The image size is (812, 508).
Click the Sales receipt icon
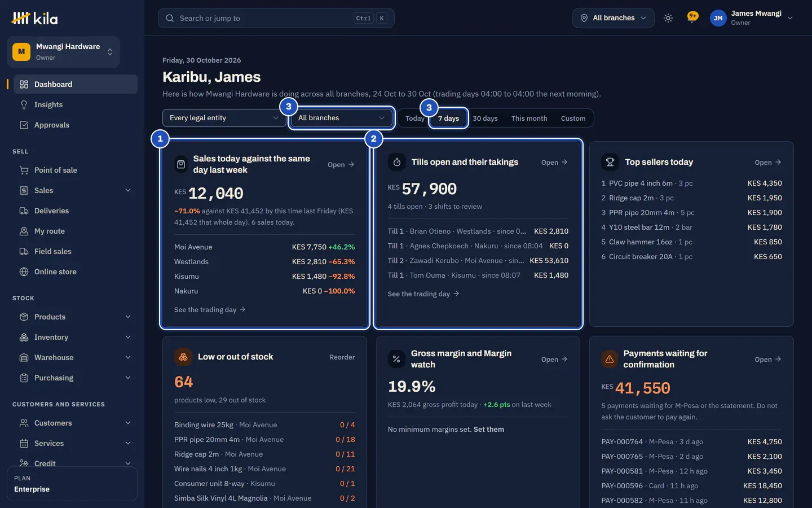(24, 190)
